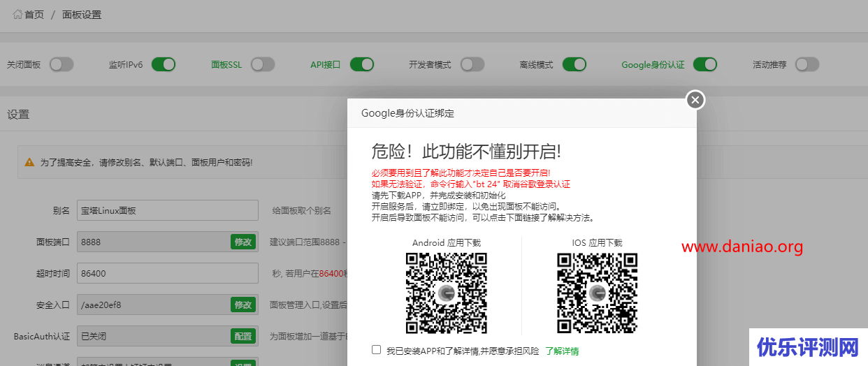Open the 了解详情 link
This screenshot has width=868, height=366.
562,351
